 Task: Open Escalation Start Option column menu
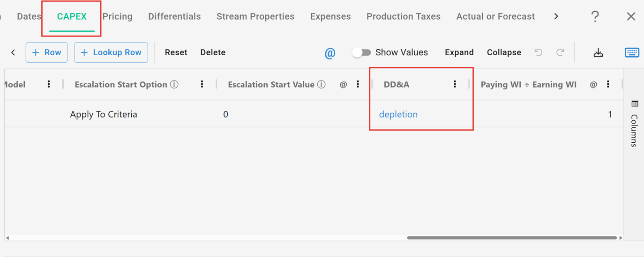(x=202, y=84)
